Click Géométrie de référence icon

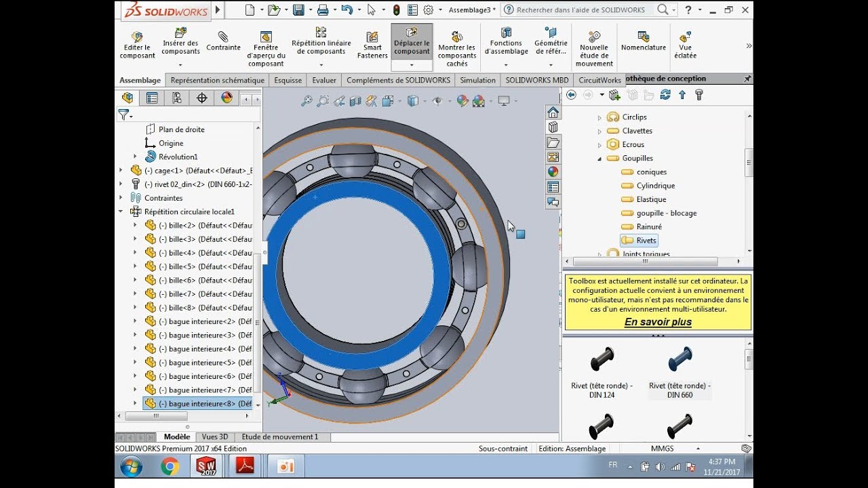551,33
